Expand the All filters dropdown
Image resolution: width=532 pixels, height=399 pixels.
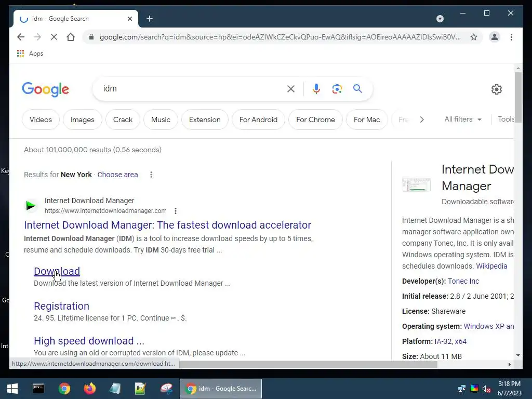463,119
